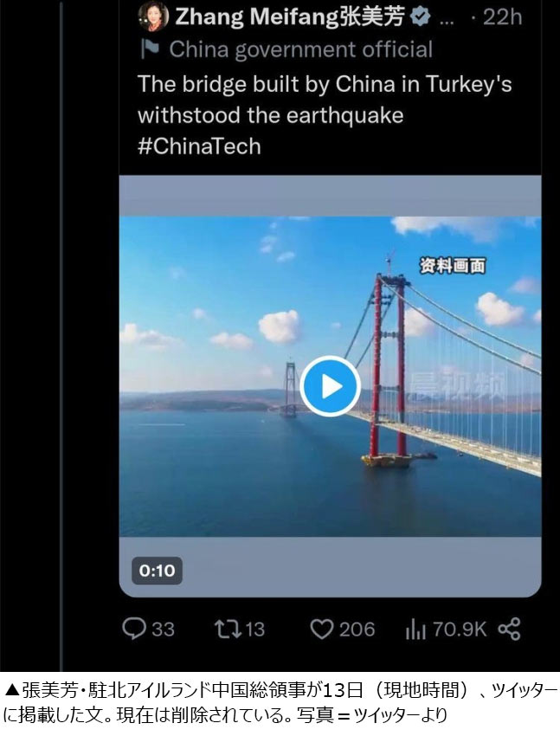
Task: Open the #ChinaTech hashtag
Action: coord(199,145)
